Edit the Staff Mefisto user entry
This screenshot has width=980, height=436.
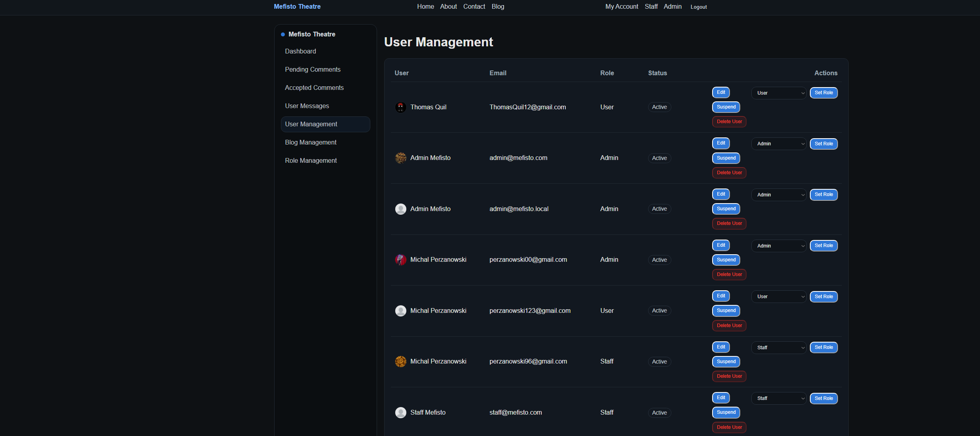(x=720, y=398)
